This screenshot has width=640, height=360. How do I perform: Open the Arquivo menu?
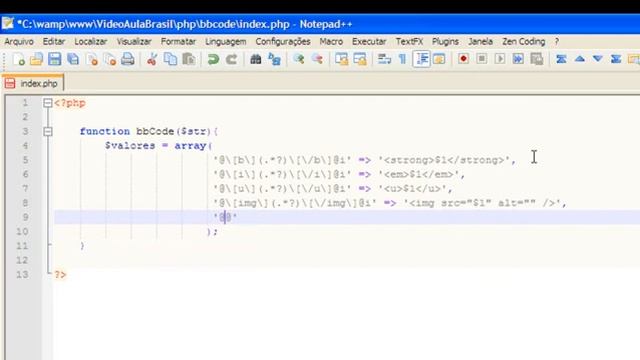[x=19, y=42]
